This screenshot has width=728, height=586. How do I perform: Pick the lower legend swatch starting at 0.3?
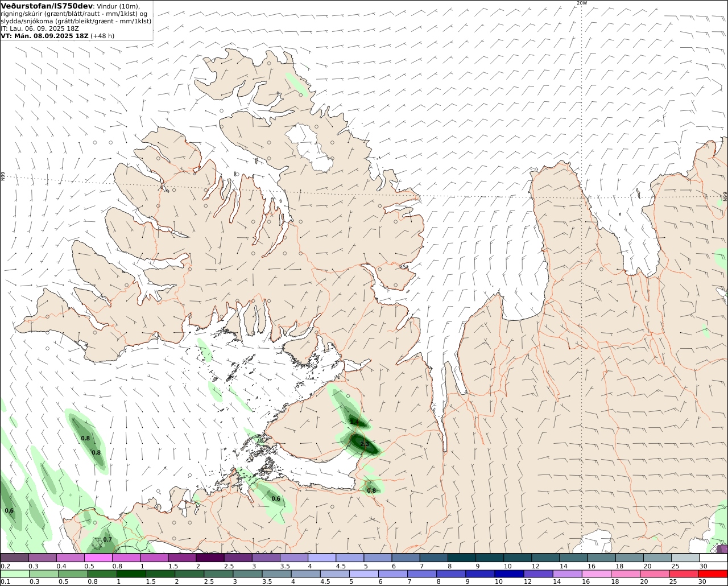44,573
